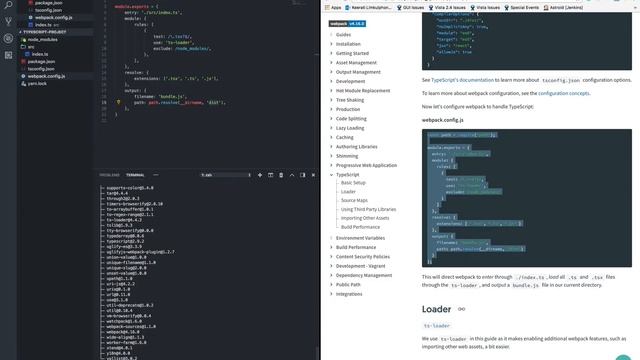This screenshot has height=360, width=640.
Task: Open the Debug view icon
Action: [8, 38]
